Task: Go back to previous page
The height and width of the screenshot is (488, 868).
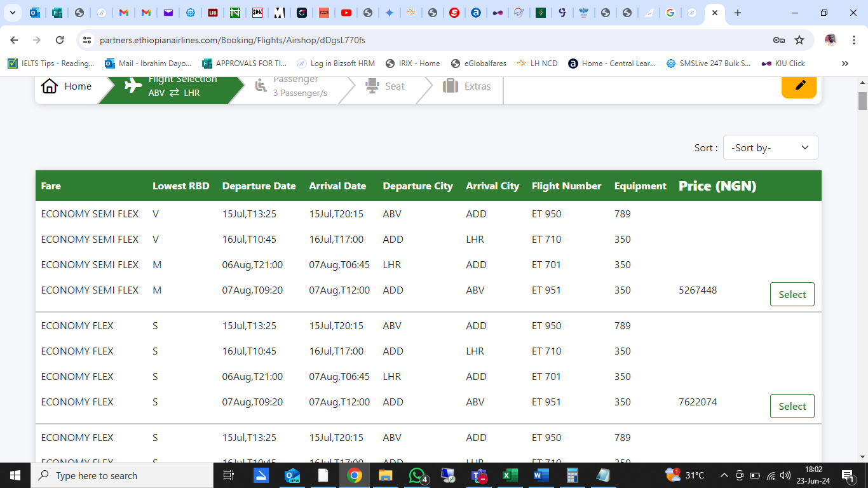Action: [x=14, y=40]
